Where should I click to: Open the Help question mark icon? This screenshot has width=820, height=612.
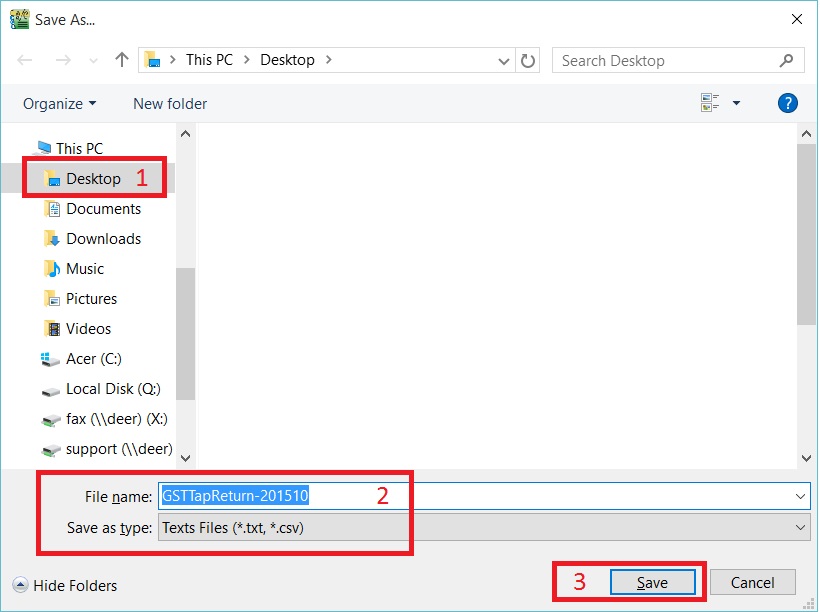(787, 103)
